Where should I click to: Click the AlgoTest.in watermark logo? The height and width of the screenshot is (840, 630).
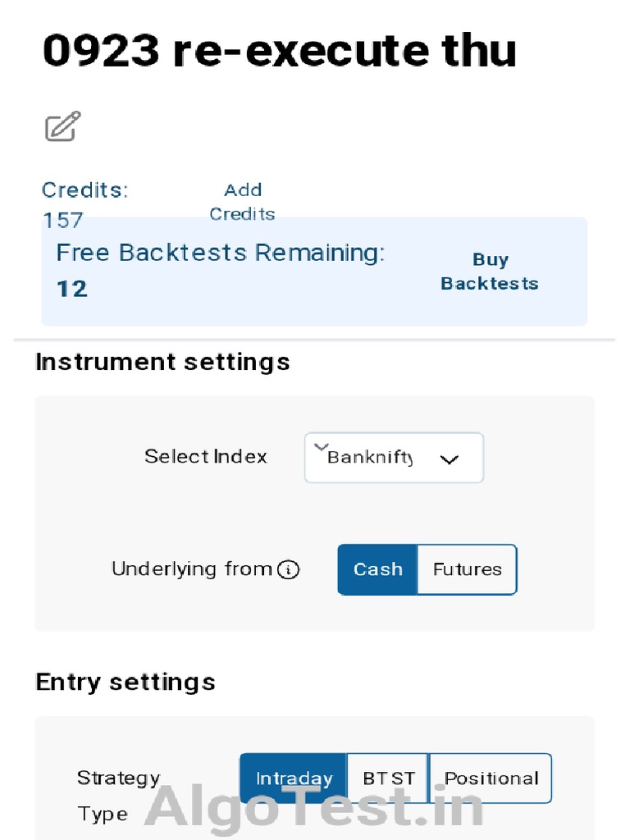point(314,807)
